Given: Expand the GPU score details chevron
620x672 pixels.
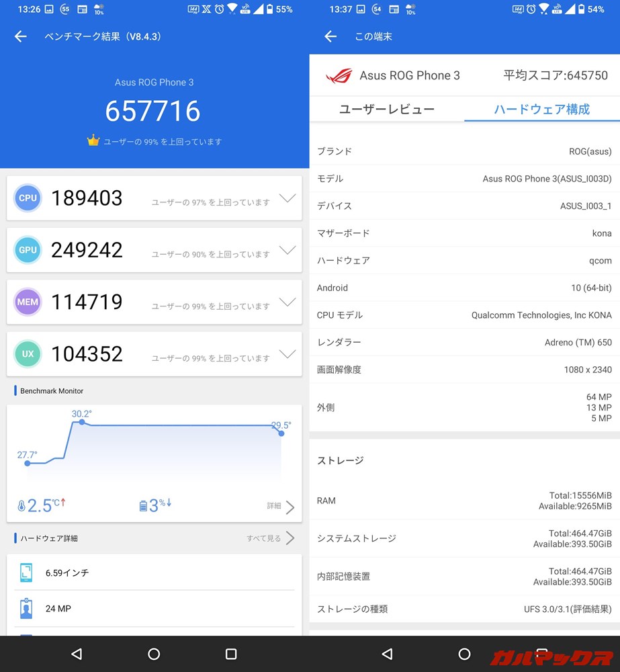Looking at the screenshot, I should (x=287, y=250).
